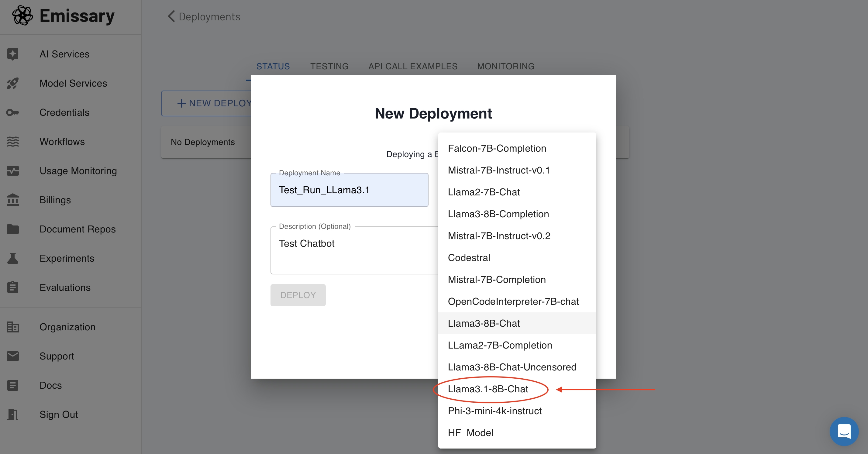Click the Sign Out door icon
This screenshot has width=868, height=454.
coord(13,414)
